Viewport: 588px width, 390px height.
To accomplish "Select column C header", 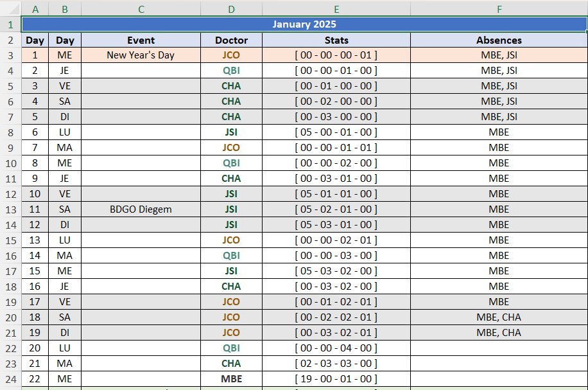I will pos(141,9).
